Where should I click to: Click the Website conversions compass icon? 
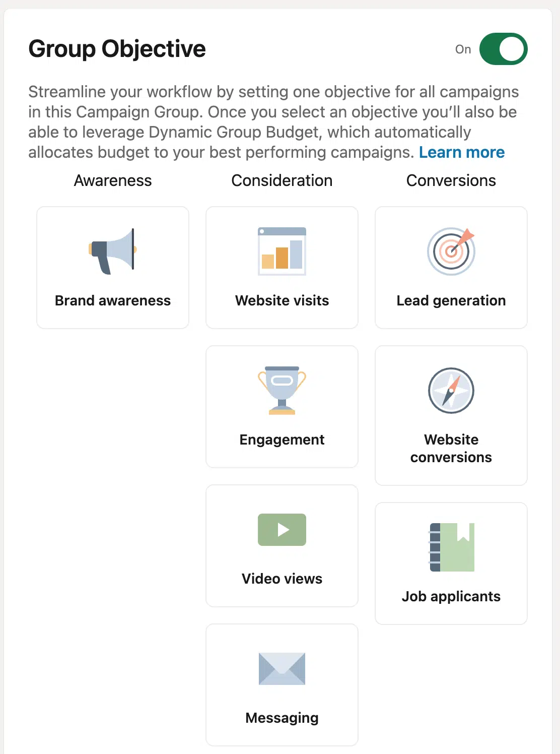(x=451, y=391)
